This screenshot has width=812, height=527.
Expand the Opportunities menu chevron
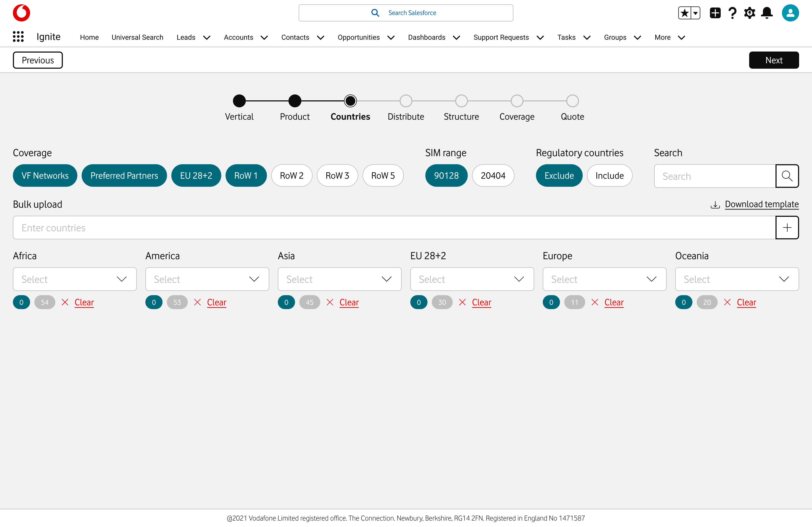pyautogui.click(x=391, y=38)
